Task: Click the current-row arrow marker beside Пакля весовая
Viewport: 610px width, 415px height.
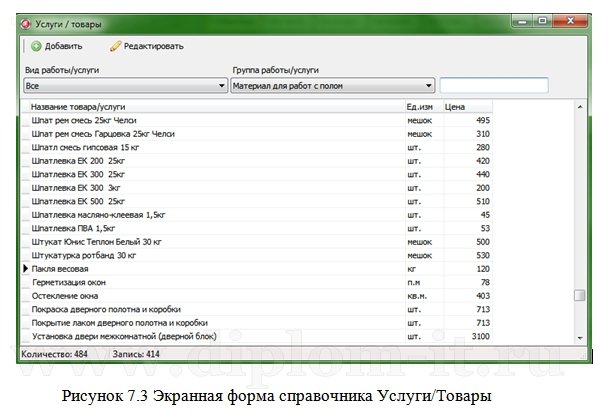Action: point(26,268)
